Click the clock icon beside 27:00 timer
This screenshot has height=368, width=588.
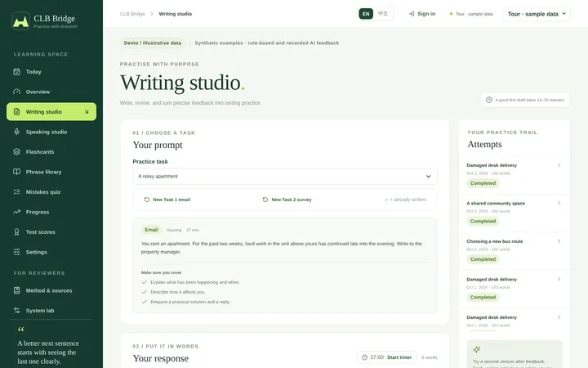point(364,357)
